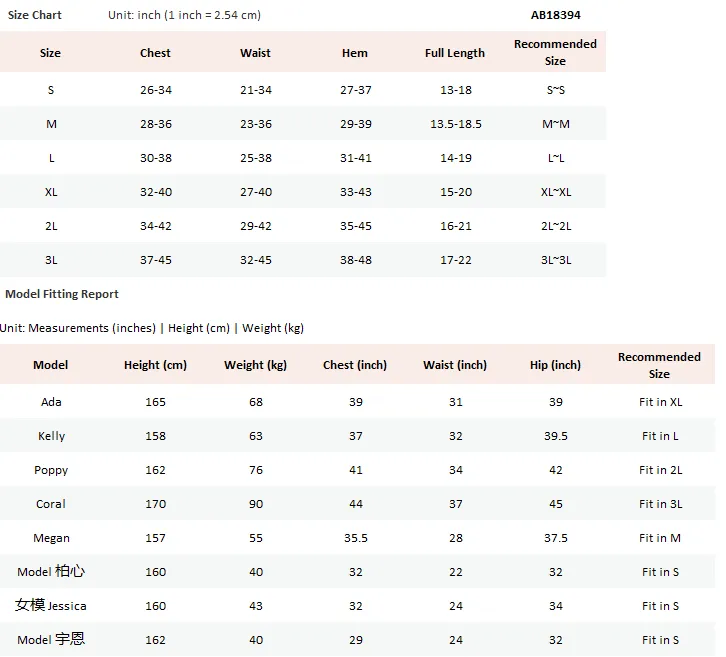Select Megan's chest measurement 35.5

click(356, 538)
